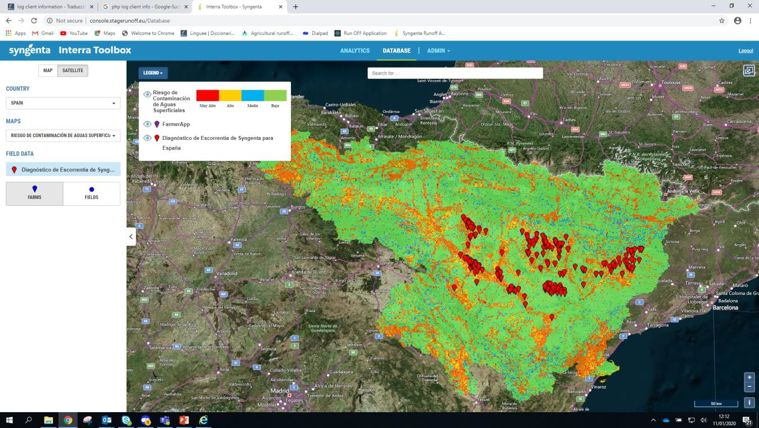The height and width of the screenshot is (428, 759).
Task: Toggle visibility eye for Diagnóstico de Escorrentía layer
Action: pos(147,138)
